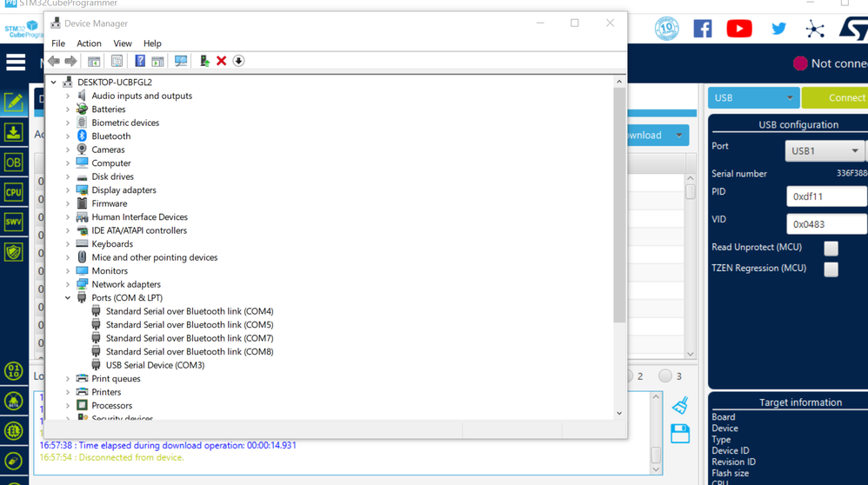Click the red X Uninstall device icon
This screenshot has height=485, width=868.
point(222,61)
